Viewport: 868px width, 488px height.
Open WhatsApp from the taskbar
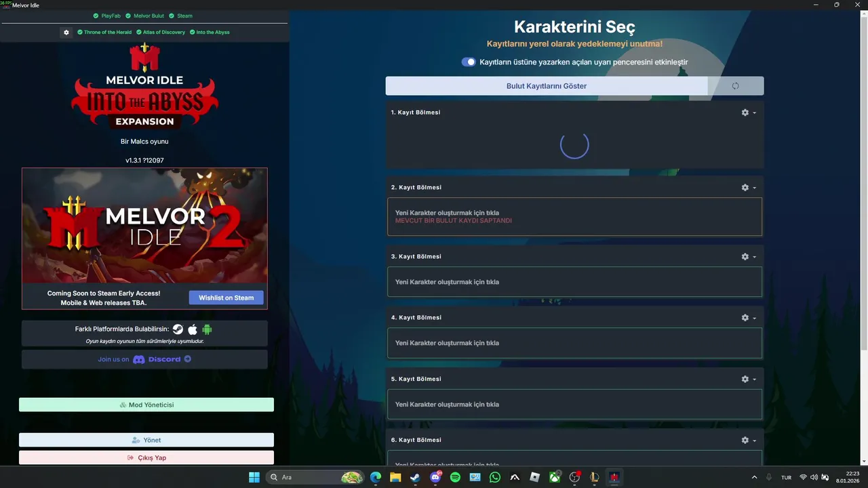pyautogui.click(x=495, y=477)
